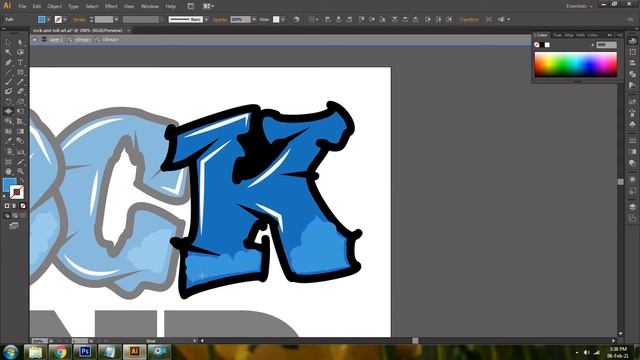
Task: Select the Perspective Grid tool
Action: tap(20, 121)
